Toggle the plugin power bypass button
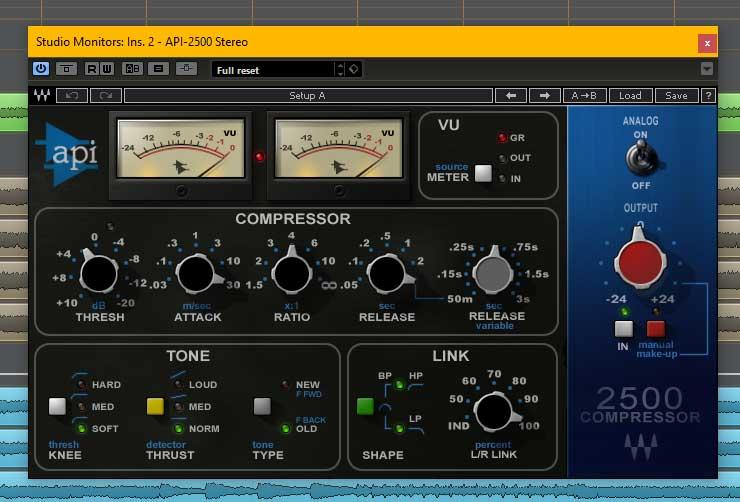 click(x=41, y=69)
